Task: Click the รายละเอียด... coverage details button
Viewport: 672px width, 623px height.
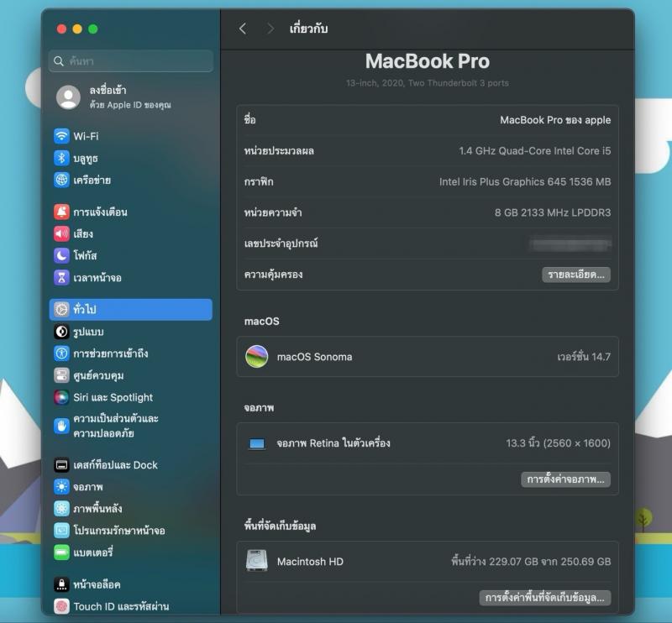Action: (x=575, y=275)
